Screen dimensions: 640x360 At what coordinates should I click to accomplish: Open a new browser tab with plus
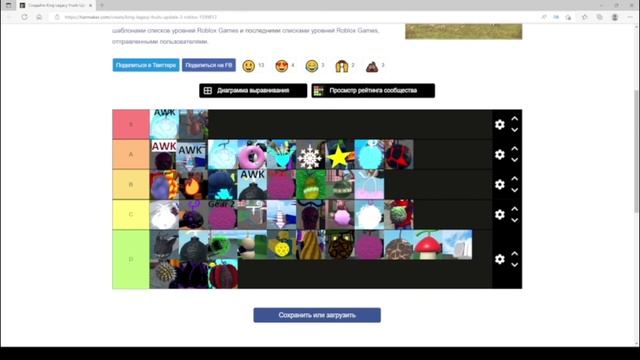(x=102, y=5)
